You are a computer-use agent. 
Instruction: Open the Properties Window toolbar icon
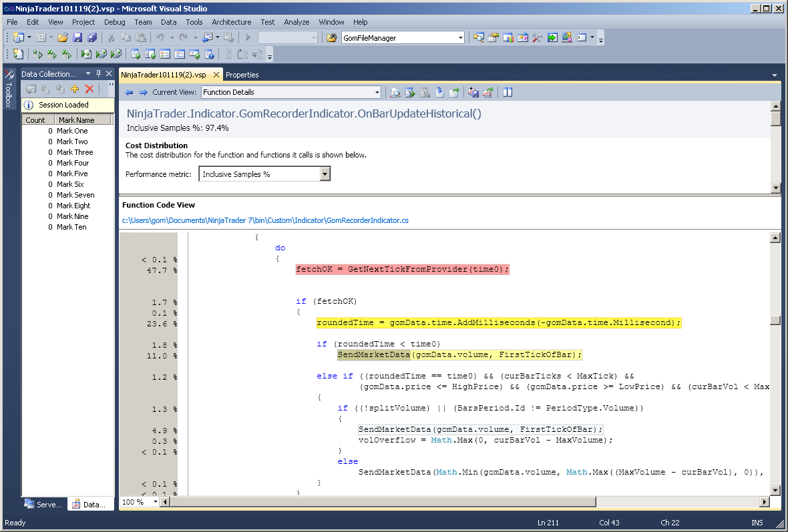pyautogui.click(x=494, y=37)
